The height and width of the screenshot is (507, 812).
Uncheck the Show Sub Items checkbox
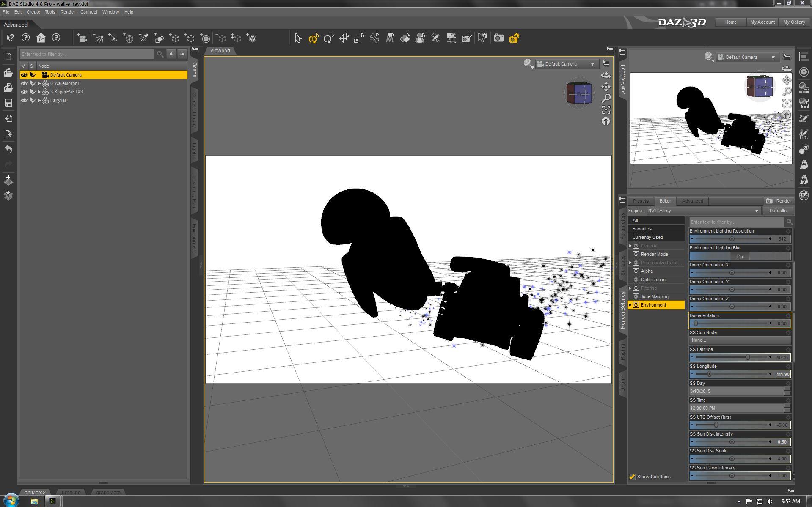click(x=632, y=477)
